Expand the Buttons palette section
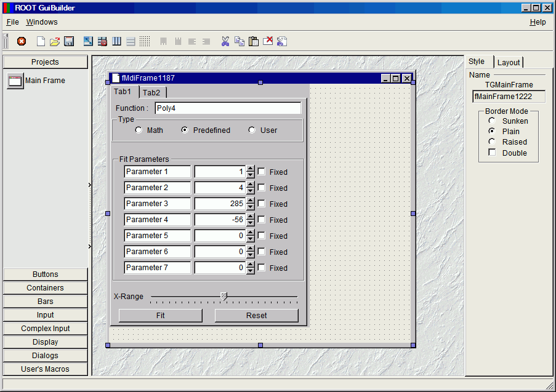The height and width of the screenshot is (392, 556). click(x=46, y=274)
